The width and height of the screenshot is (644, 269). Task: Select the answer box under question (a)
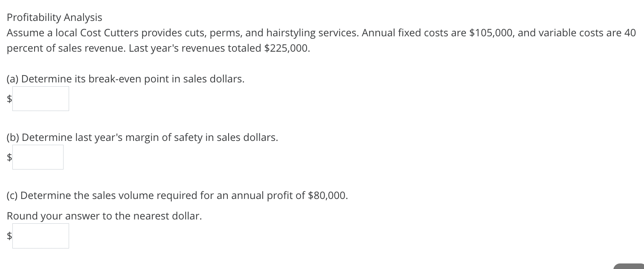[x=41, y=99]
